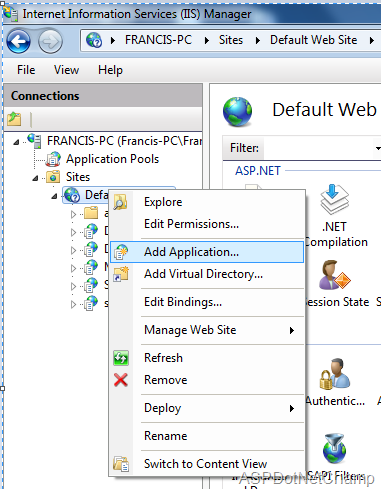
Task: Open the Session State feature icon
Action: pyautogui.click(x=334, y=275)
